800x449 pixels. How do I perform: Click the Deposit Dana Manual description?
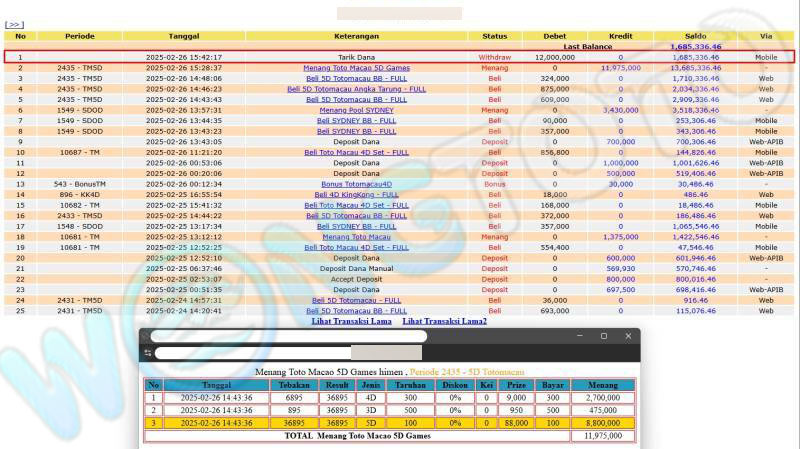point(356,268)
